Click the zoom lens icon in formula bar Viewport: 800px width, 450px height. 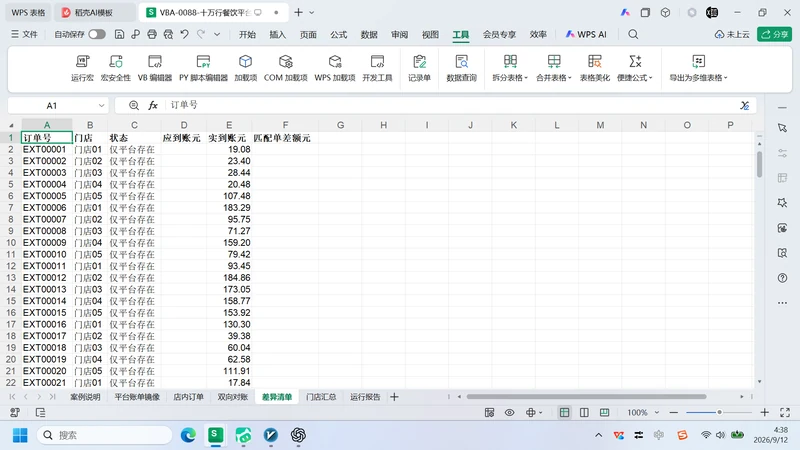click(x=134, y=105)
